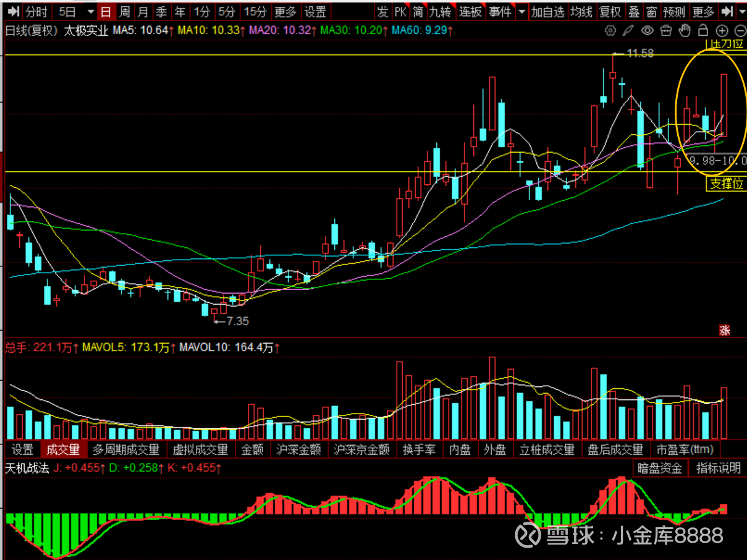The image size is (747, 560).
Task: Open indicator 设置 tab below volume
Action: point(23,449)
